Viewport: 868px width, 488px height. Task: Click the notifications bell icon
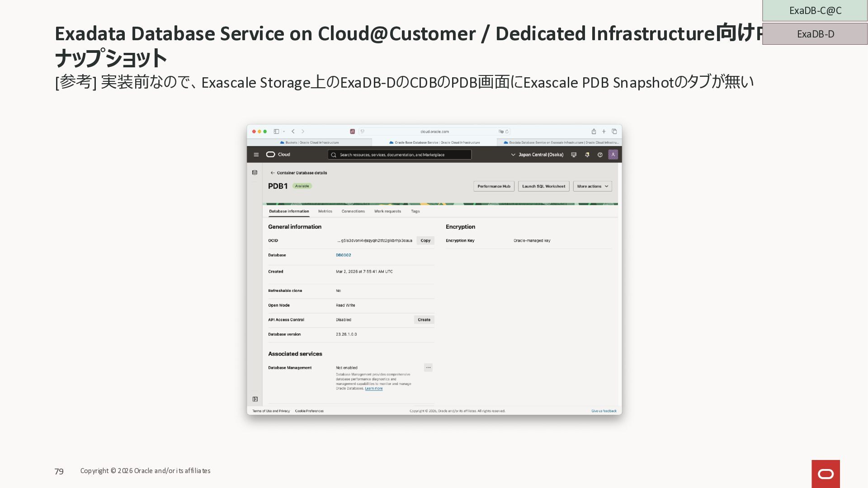click(587, 155)
